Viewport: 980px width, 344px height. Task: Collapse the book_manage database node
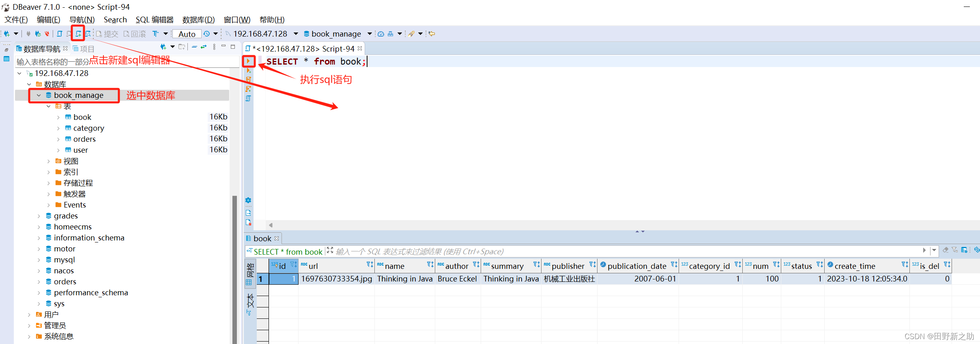[x=39, y=95]
